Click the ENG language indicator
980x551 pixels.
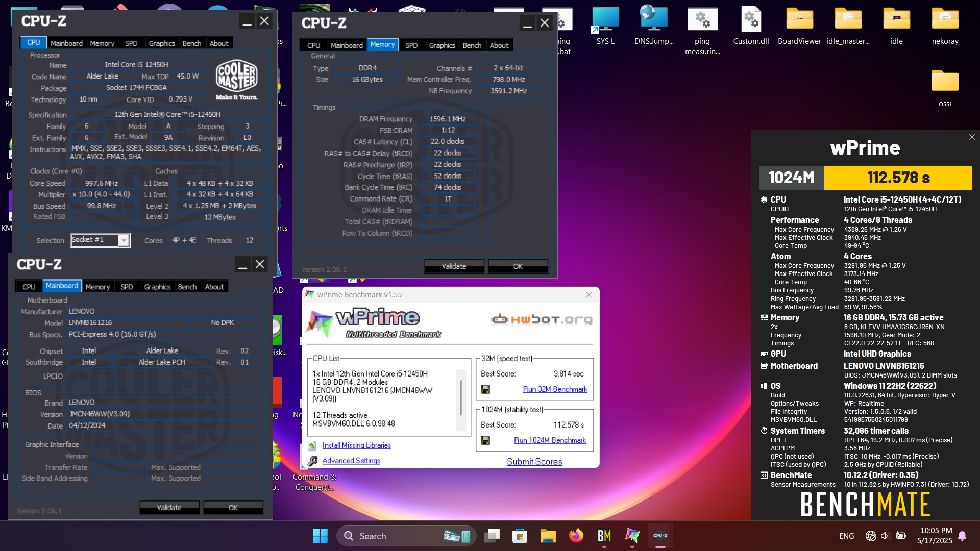tap(846, 536)
